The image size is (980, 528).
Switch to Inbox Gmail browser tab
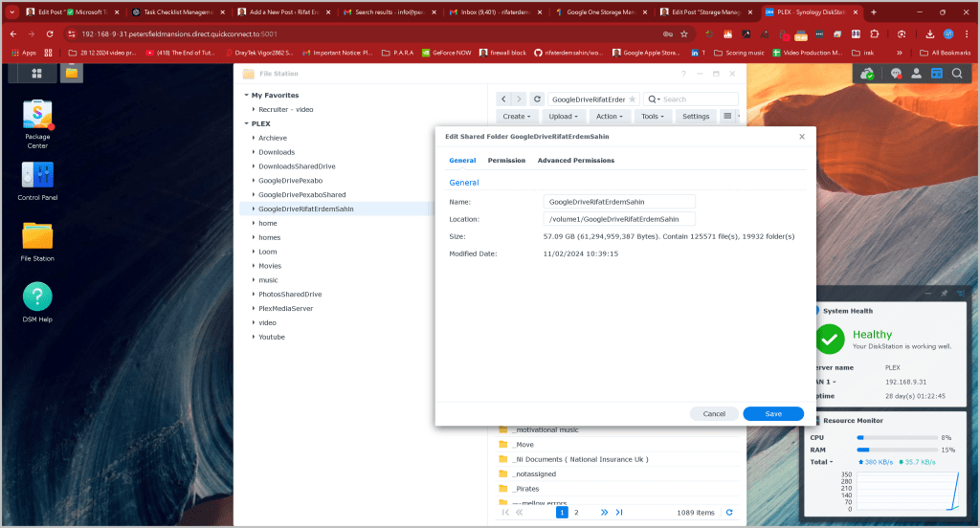[x=495, y=11]
